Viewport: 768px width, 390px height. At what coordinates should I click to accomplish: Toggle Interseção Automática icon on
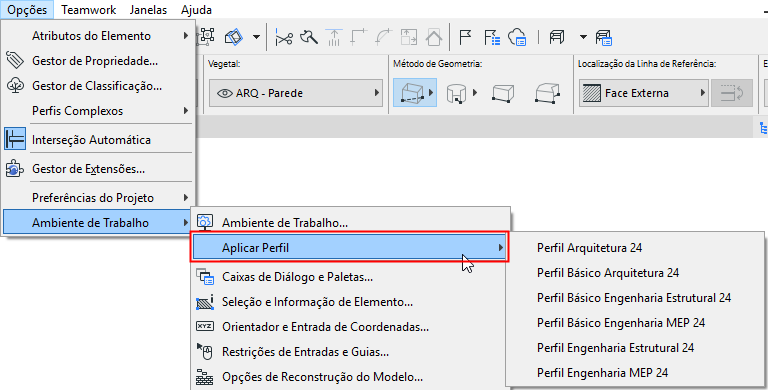[15, 140]
